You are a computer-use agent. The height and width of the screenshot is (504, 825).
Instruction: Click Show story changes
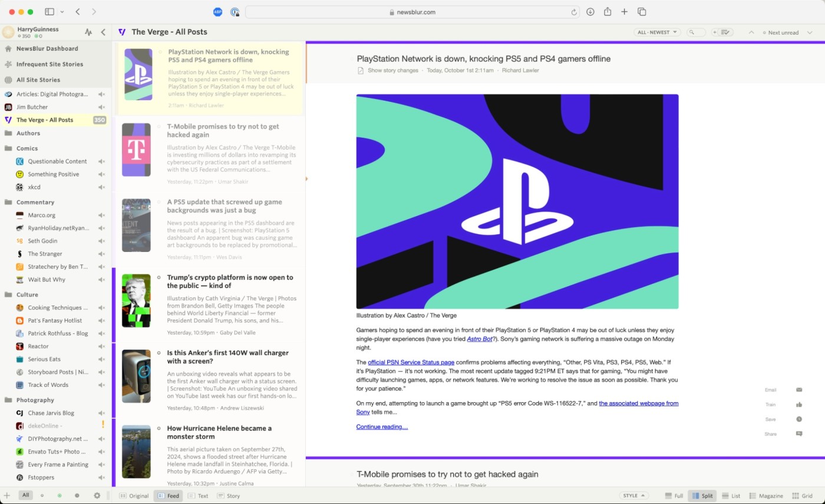(x=393, y=71)
